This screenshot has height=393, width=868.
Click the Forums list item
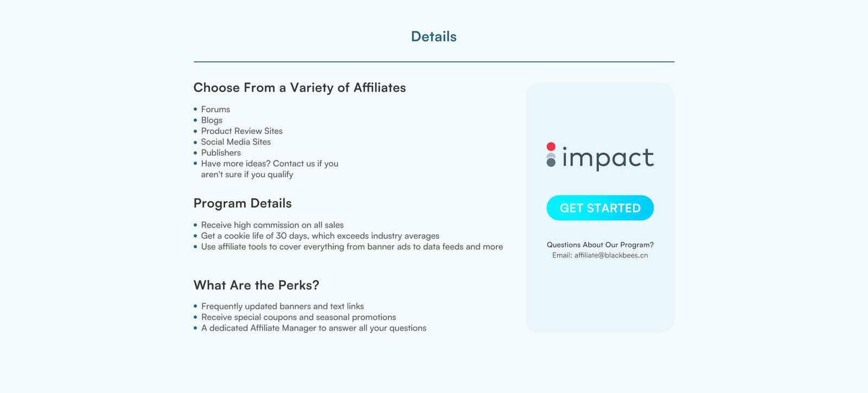[215, 109]
